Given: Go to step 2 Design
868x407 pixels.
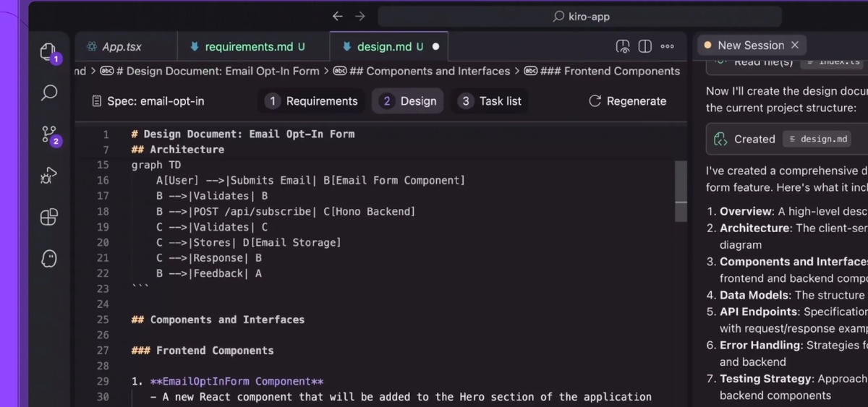Looking at the screenshot, I should 409,101.
